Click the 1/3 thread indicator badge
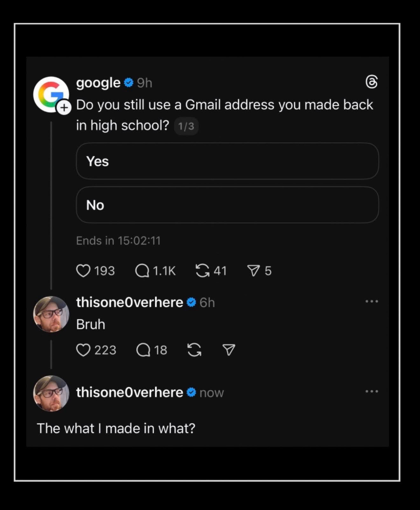Viewport: 420px width, 510px height. coord(186,126)
